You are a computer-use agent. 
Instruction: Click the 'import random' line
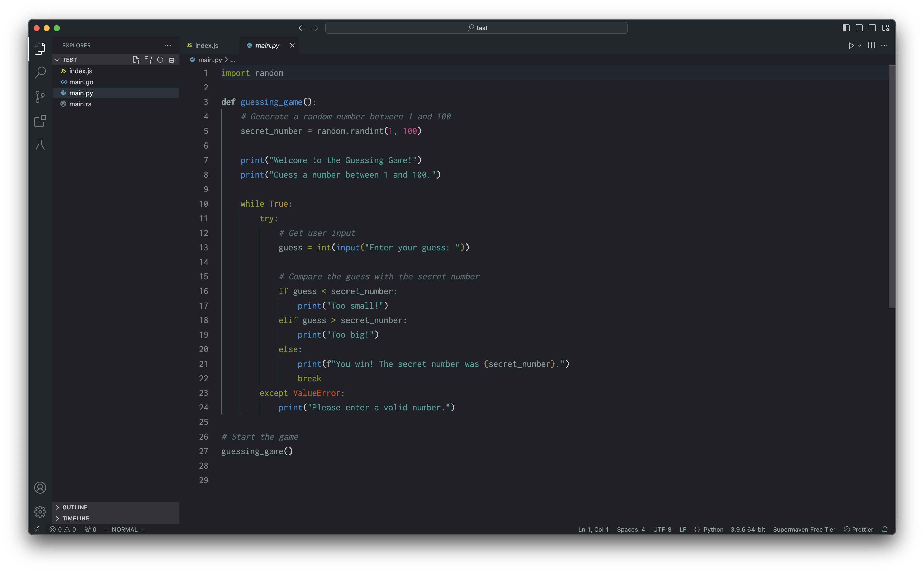pyautogui.click(x=253, y=73)
